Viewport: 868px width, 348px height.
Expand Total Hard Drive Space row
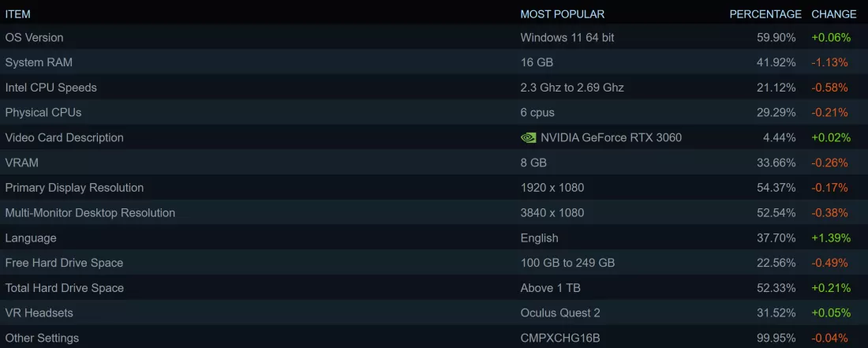pyautogui.click(x=434, y=288)
